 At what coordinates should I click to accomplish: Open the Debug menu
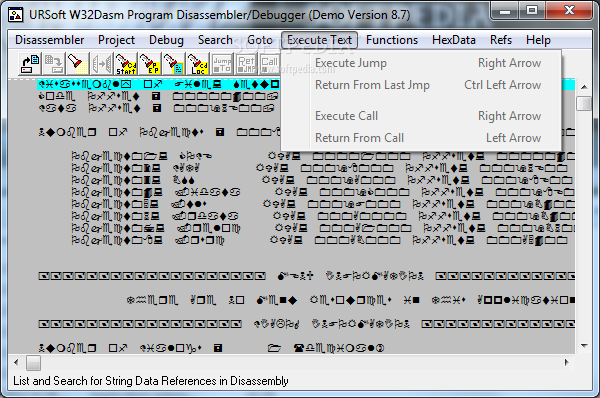(x=166, y=40)
